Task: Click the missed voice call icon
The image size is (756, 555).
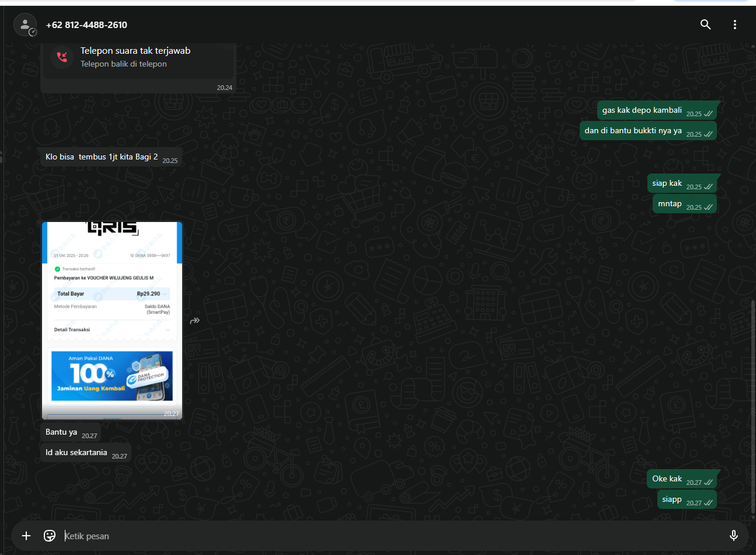Action: coord(62,57)
